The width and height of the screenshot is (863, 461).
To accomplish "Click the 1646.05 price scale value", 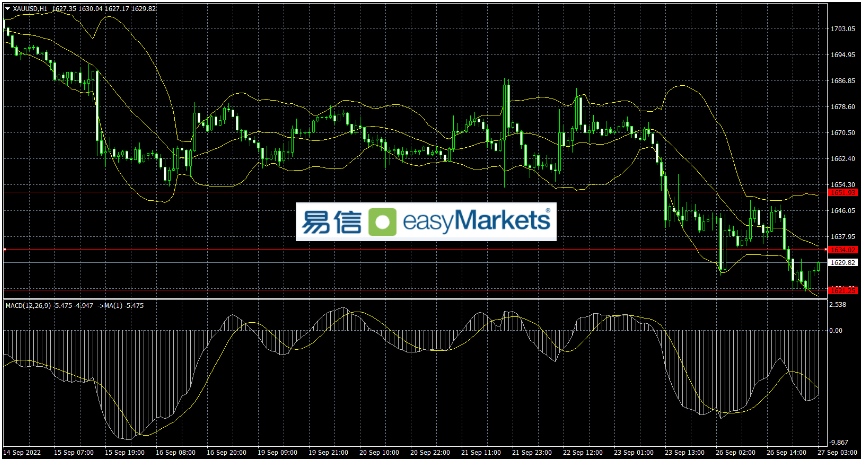I will click(x=843, y=211).
